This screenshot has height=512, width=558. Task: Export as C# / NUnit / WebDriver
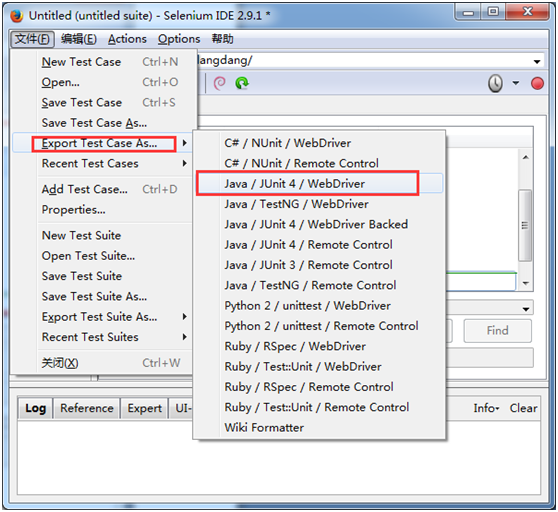(x=319, y=143)
